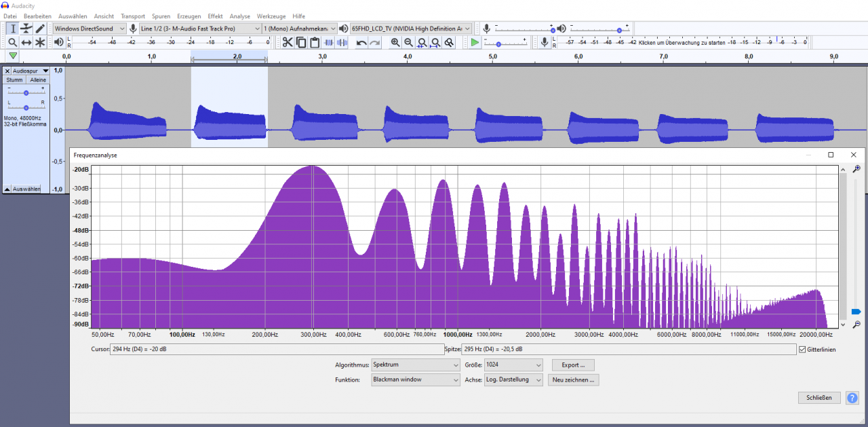Open the Hilfe menu
Screen dimensions: 868x427
point(298,16)
